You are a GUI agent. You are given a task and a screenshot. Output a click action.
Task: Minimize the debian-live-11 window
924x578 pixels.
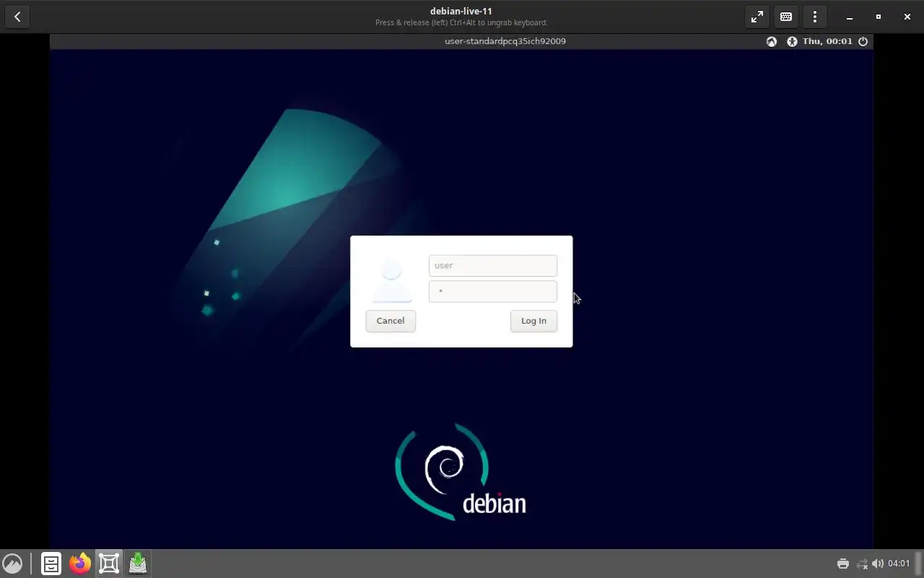tap(850, 17)
